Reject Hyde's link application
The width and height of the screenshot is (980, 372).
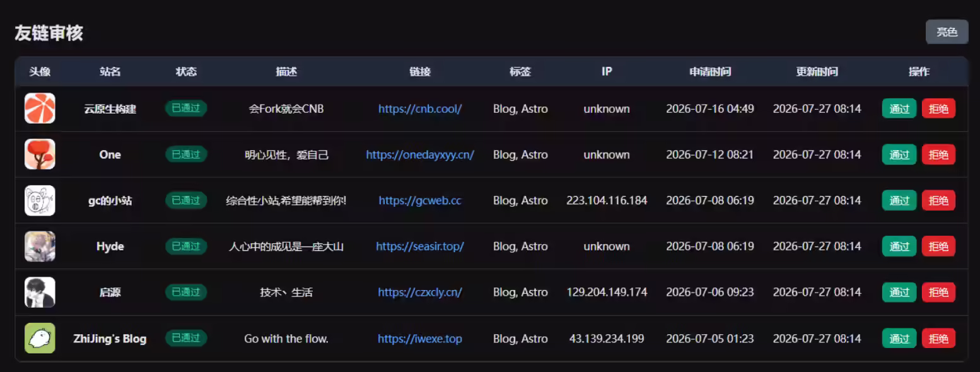click(938, 247)
